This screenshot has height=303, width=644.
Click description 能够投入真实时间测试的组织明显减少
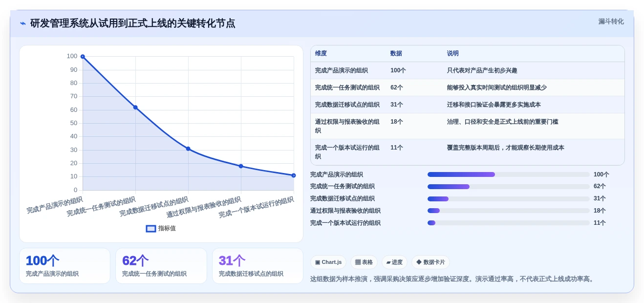click(497, 87)
